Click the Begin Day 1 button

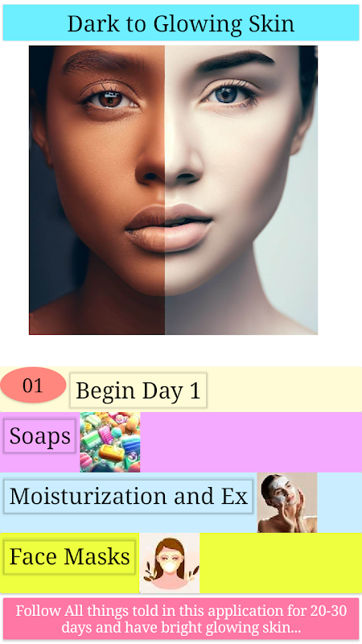(138, 390)
